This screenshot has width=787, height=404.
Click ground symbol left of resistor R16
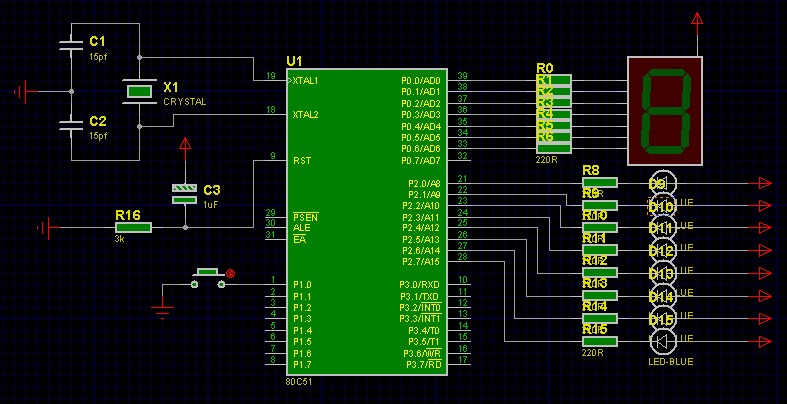(46, 228)
